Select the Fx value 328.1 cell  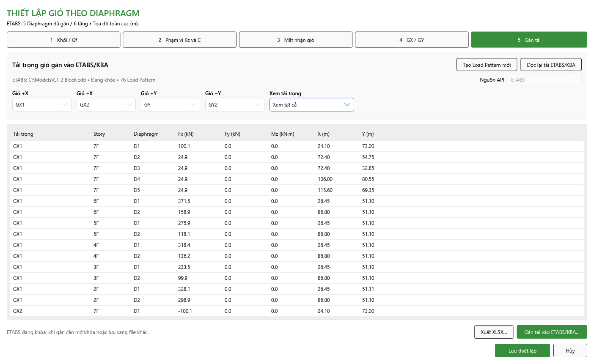click(184, 289)
